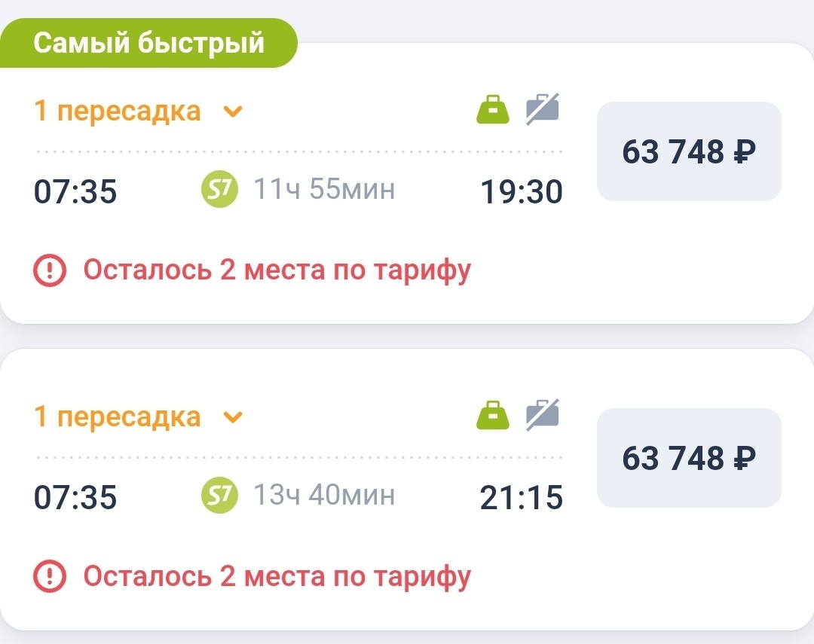This screenshot has width=814, height=644.
Task: Select the 63 748 ₽ price button of the 13ч 40мин flight
Action: pos(689,457)
